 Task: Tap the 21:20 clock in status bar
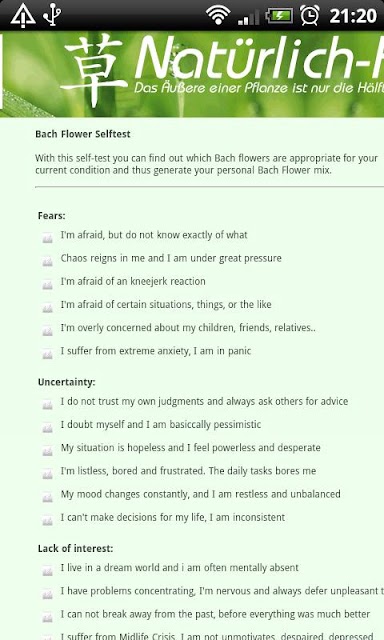tap(353, 16)
